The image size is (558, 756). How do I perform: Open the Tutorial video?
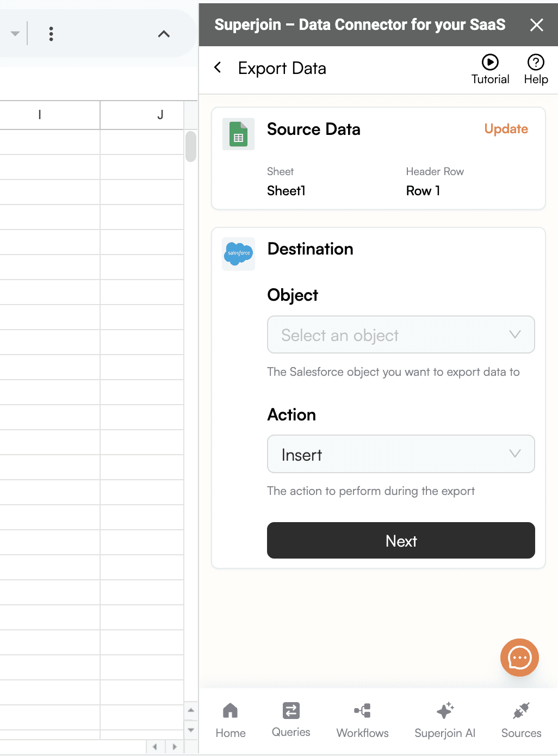coord(490,70)
